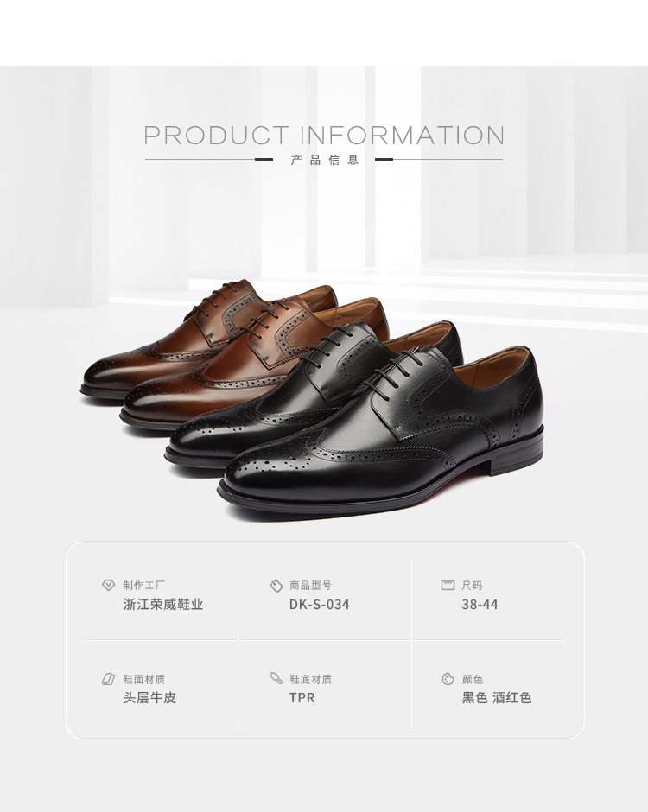Click the model number DK-S-034
Viewport: 648px width, 812px height.
(319, 605)
